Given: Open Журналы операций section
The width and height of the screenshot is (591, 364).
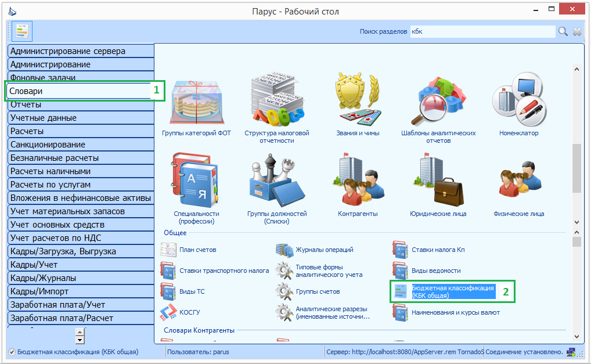Looking at the screenshot, I should coord(315,250).
